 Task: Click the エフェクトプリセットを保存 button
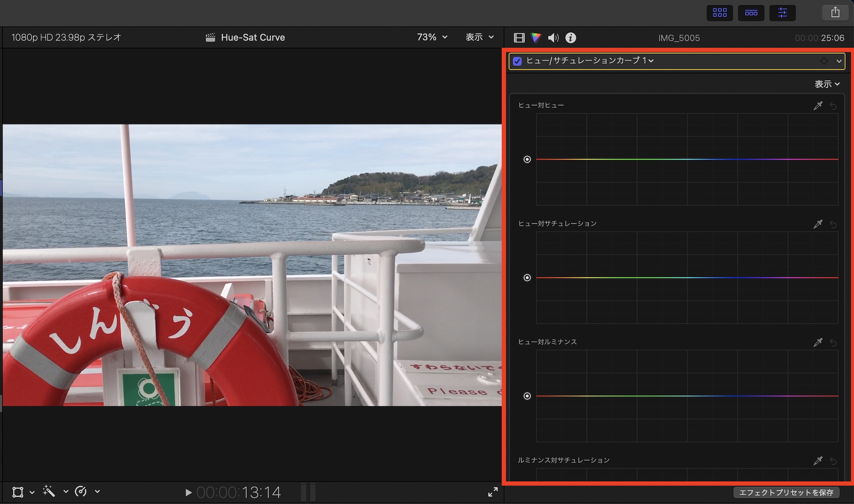[x=786, y=492]
